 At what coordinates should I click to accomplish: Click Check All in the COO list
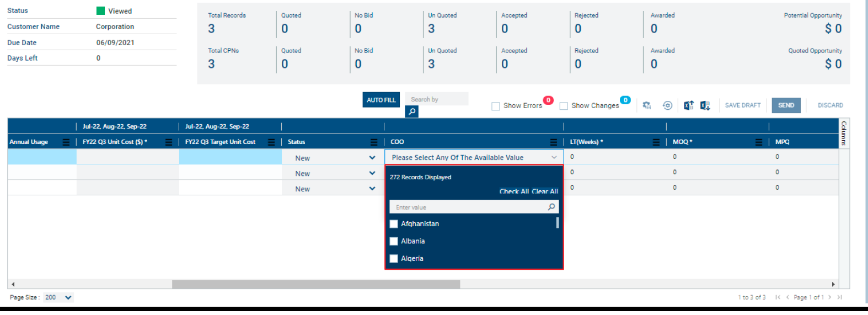coord(514,191)
